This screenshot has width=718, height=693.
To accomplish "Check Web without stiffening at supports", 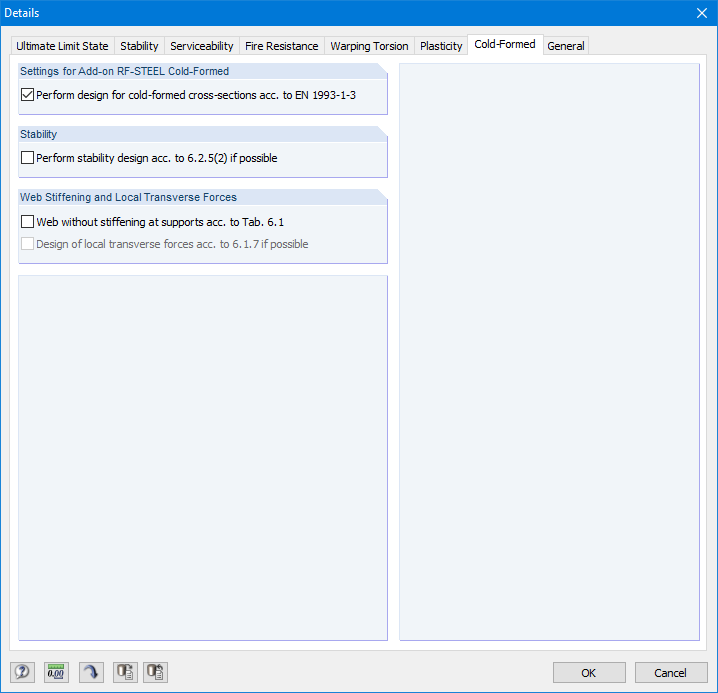I will point(27,222).
